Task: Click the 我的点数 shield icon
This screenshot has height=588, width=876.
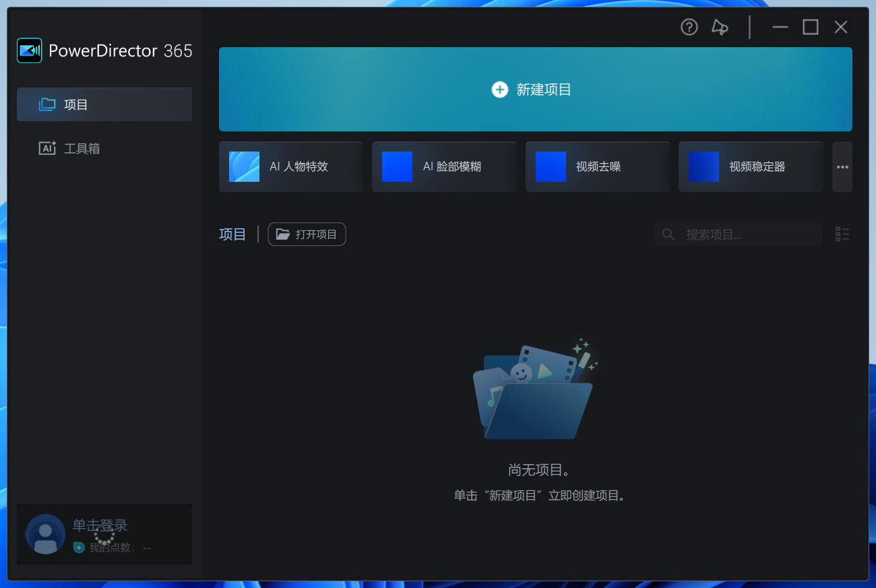Action: (79, 548)
